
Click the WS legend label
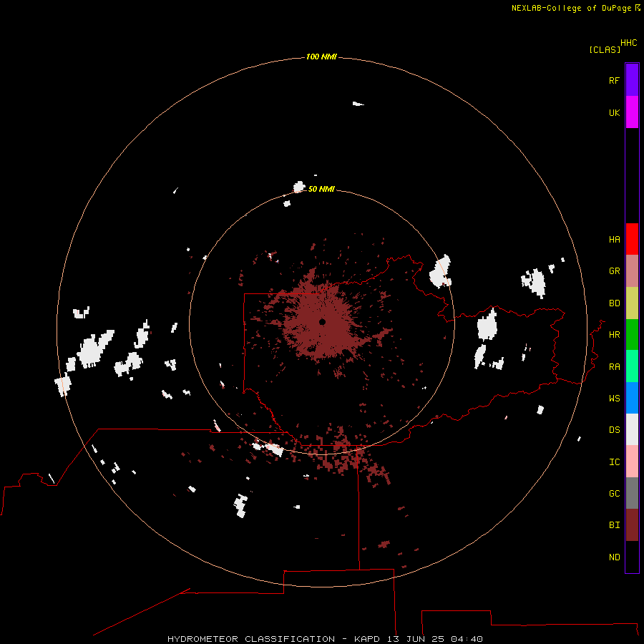pos(614,399)
